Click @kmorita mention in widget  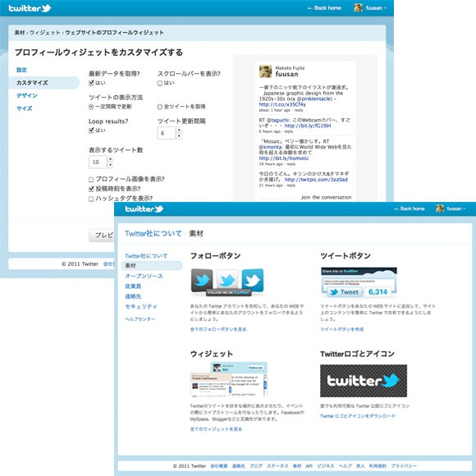coord(271,147)
